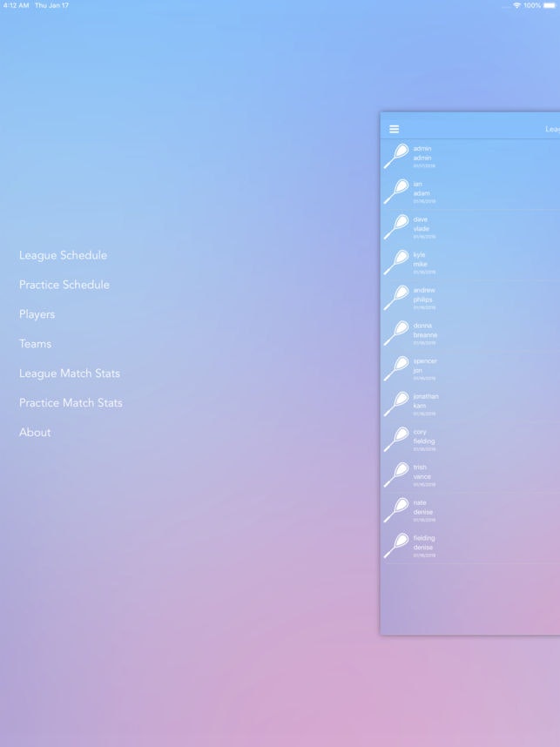Check the Wi-Fi status icon
The height and width of the screenshot is (747, 560).
(516, 5)
